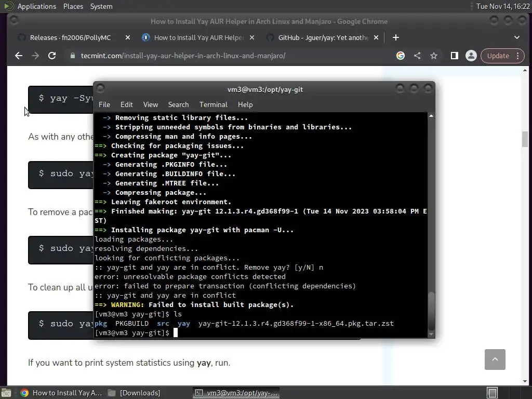This screenshot has width=532, height=399.
Task: Click webpage scrollbar down arrow
Action: (525, 381)
